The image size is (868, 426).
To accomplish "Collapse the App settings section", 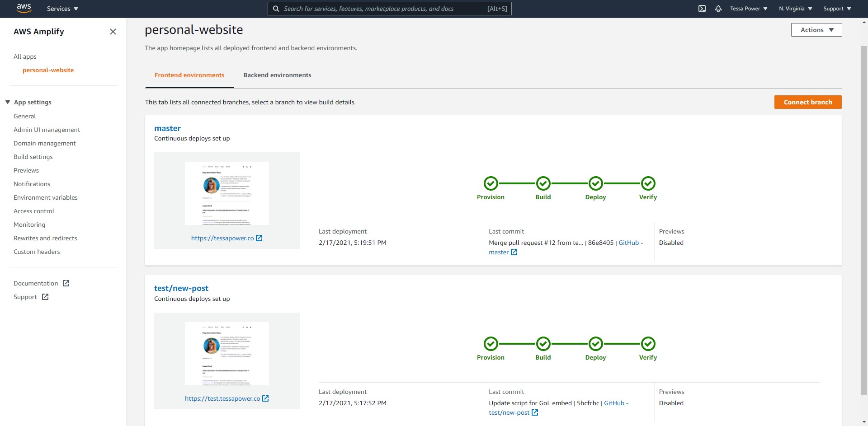I will 8,102.
